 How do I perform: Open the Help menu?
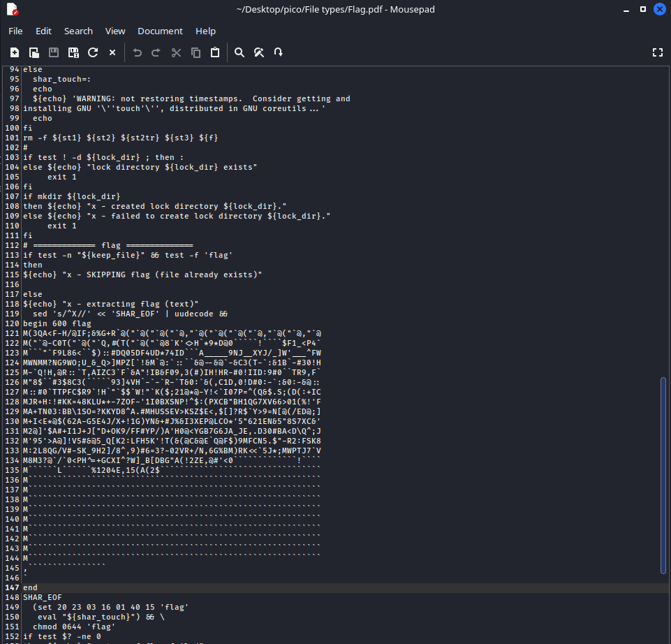(x=205, y=31)
